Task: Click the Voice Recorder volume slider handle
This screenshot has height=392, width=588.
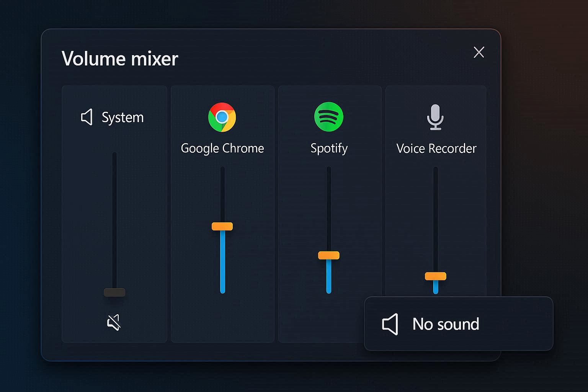Action: point(436,276)
